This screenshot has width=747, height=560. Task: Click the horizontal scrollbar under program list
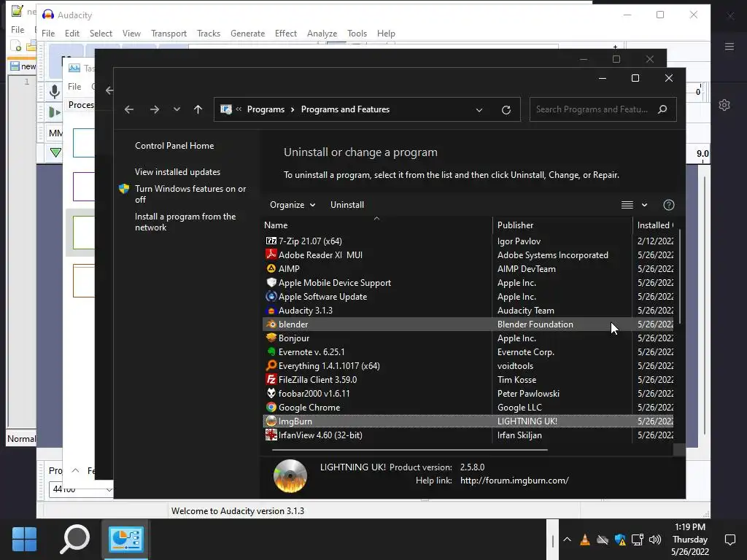410,449
